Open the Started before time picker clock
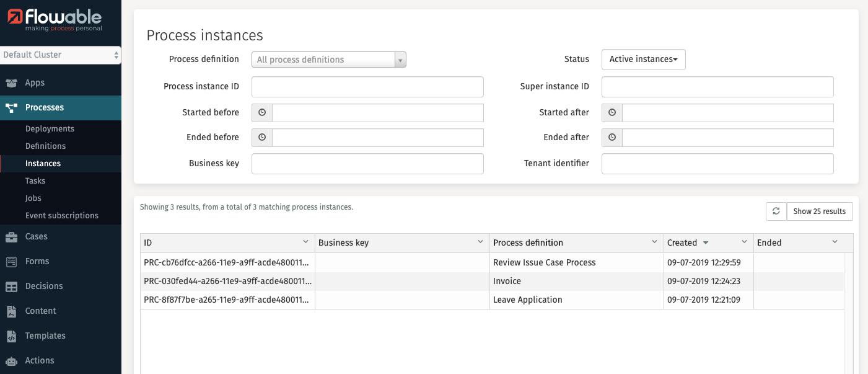Viewport: 868px width, 374px height. point(261,112)
